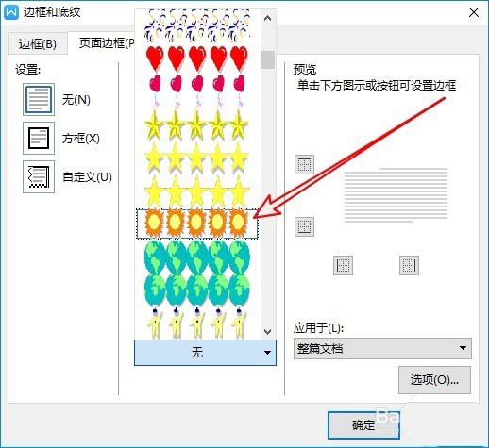Confirm with the 确定 button
Viewport: 489px width, 448px height.
click(363, 425)
